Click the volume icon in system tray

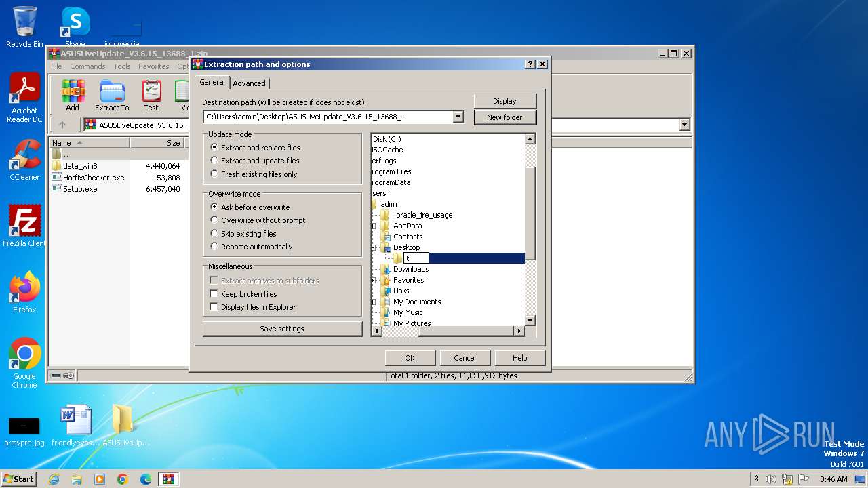771,479
